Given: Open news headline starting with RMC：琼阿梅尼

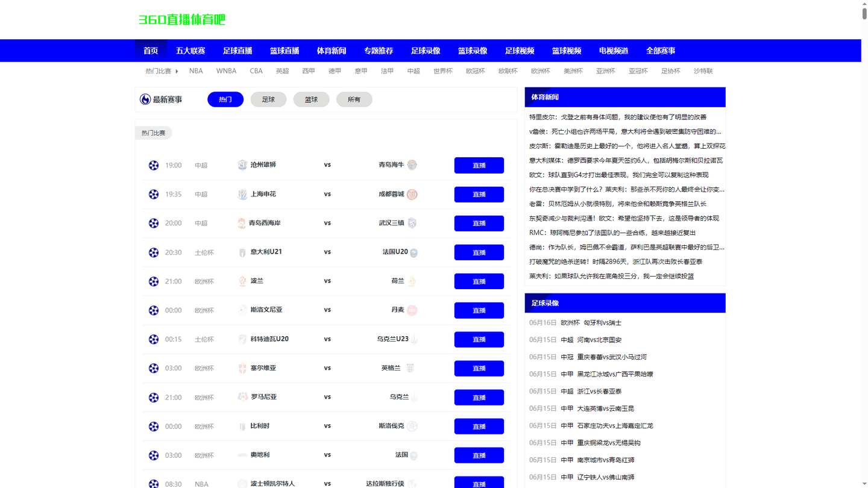Looking at the screenshot, I should [612, 233].
